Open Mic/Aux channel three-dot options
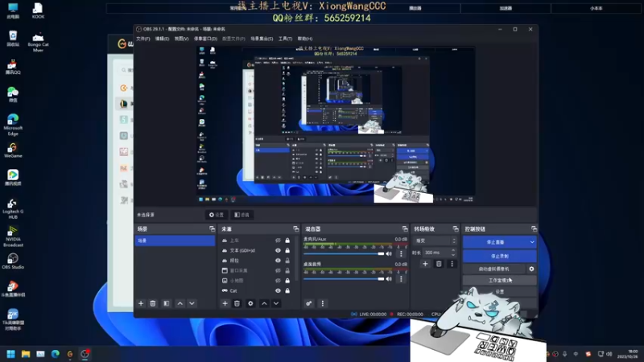 pyautogui.click(x=401, y=253)
